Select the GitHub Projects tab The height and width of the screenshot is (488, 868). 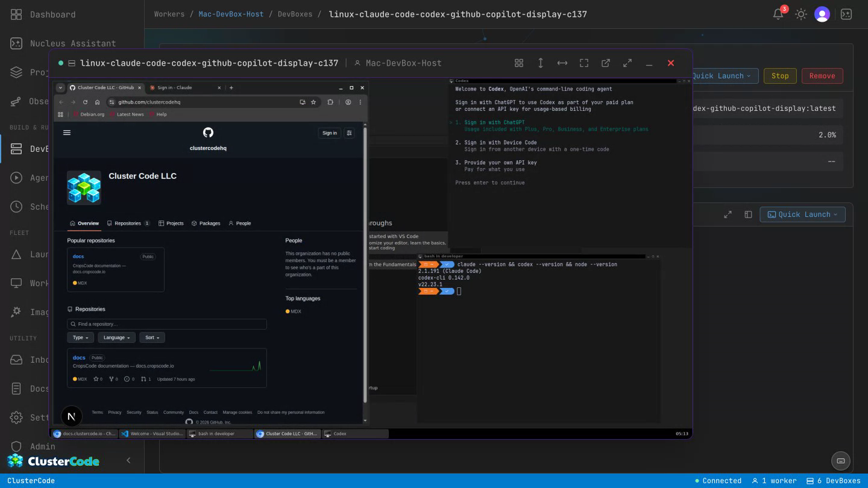tap(171, 223)
